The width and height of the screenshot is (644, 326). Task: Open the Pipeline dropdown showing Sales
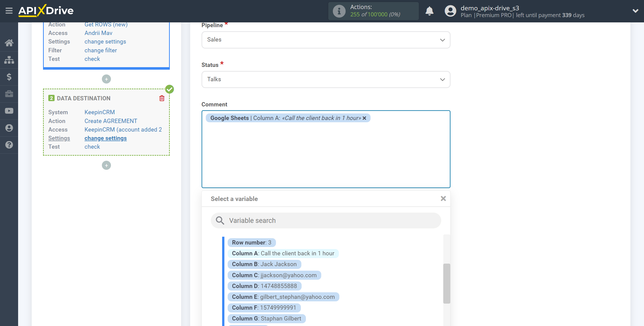326,40
